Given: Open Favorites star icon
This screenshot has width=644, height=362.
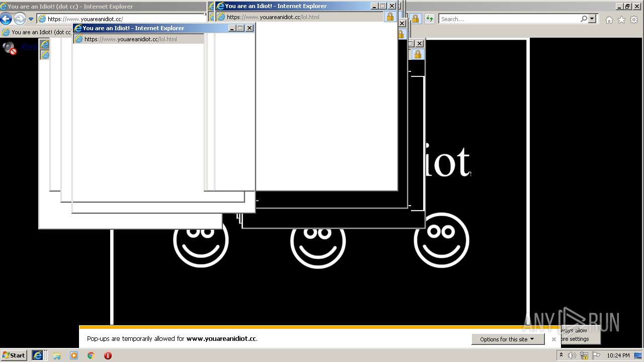Looking at the screenshot, I should pos(621,20).
